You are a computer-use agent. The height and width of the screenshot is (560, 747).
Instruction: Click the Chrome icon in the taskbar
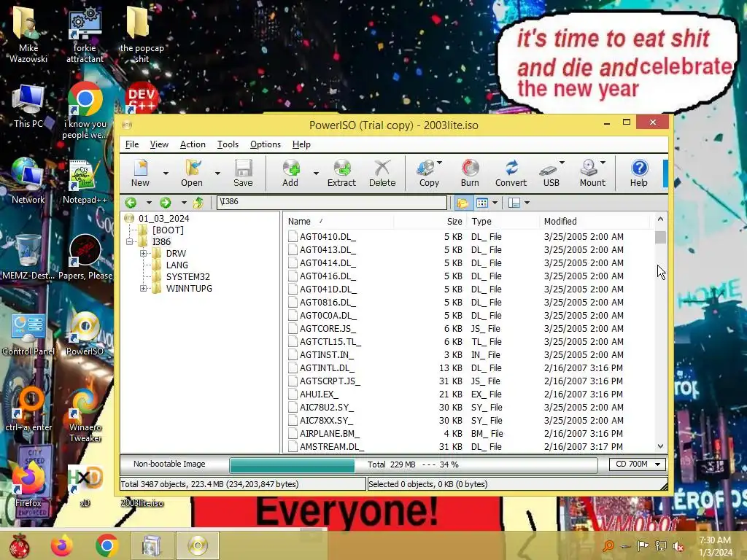coord(107,545)
